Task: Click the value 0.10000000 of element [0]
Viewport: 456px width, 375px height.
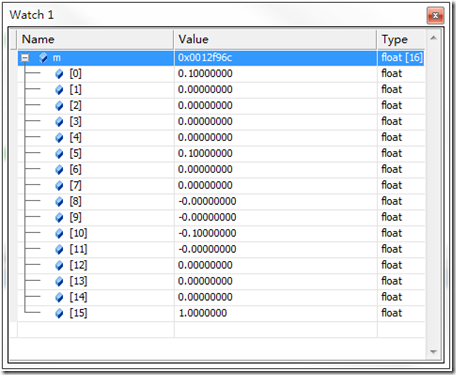Action: (205, 74)
